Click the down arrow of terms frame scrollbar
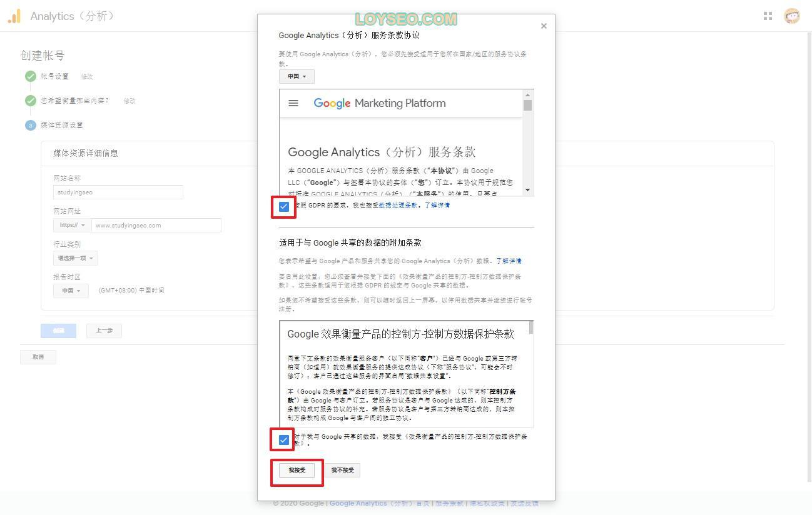 coord(527,190)
